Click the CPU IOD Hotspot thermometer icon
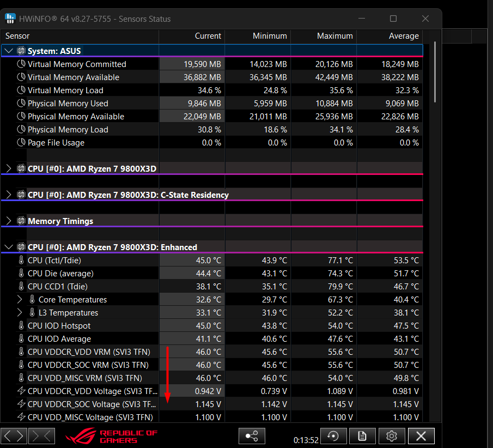 pyautogui.click(x=21, y=325)
